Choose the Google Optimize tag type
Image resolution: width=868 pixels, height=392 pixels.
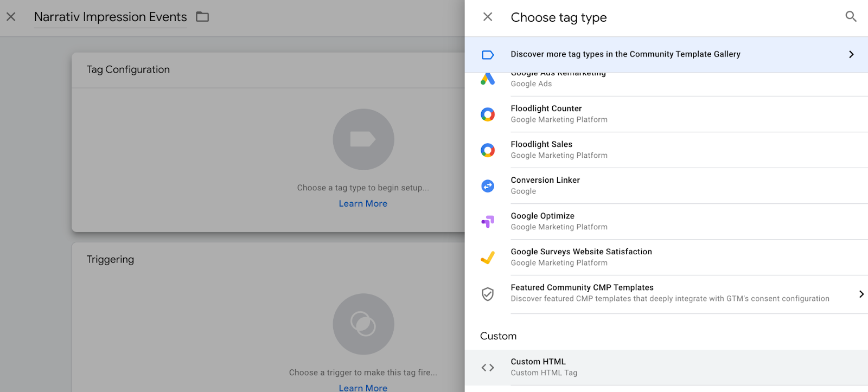542,216
